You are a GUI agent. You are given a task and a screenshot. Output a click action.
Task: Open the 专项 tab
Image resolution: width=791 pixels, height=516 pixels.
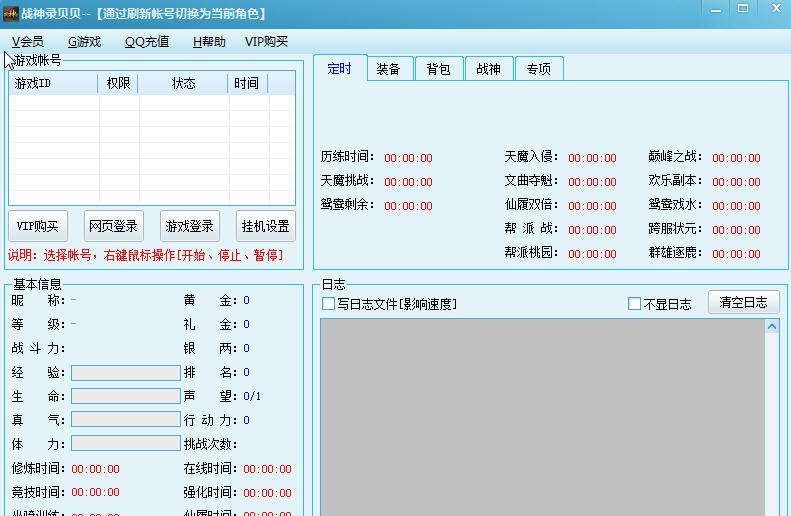tap(539, 69)
